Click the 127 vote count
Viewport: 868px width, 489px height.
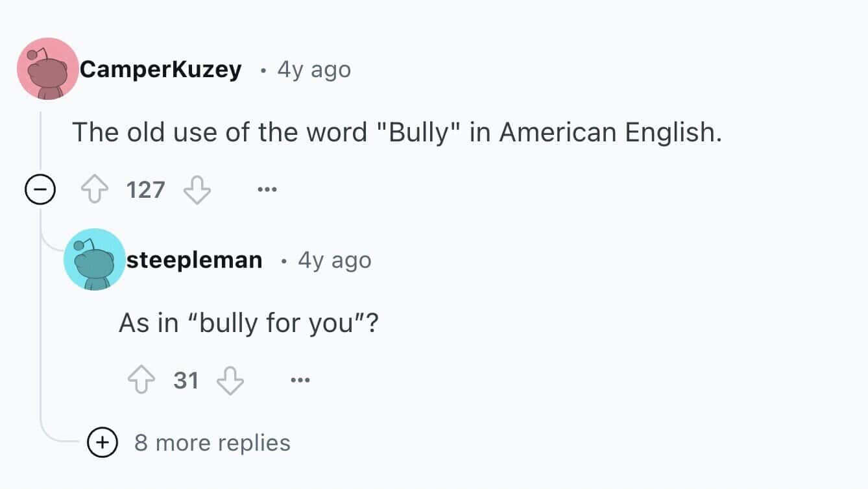tap(146, 191)
